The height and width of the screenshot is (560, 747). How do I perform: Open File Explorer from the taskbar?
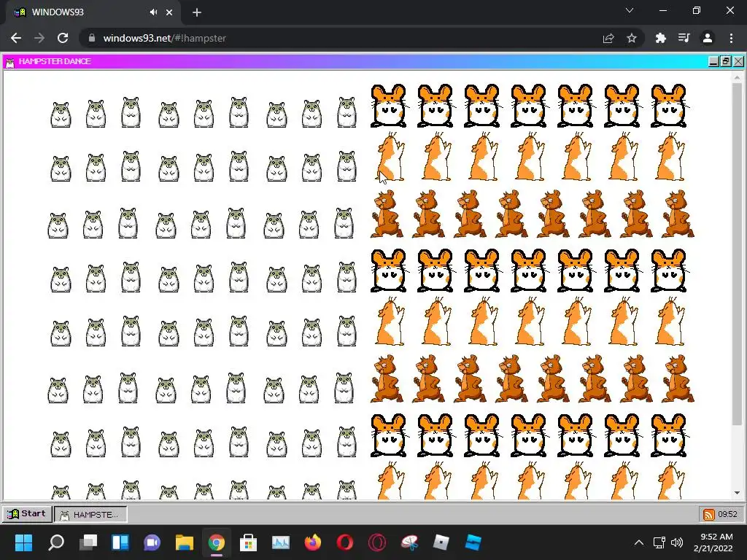point(185,542)
